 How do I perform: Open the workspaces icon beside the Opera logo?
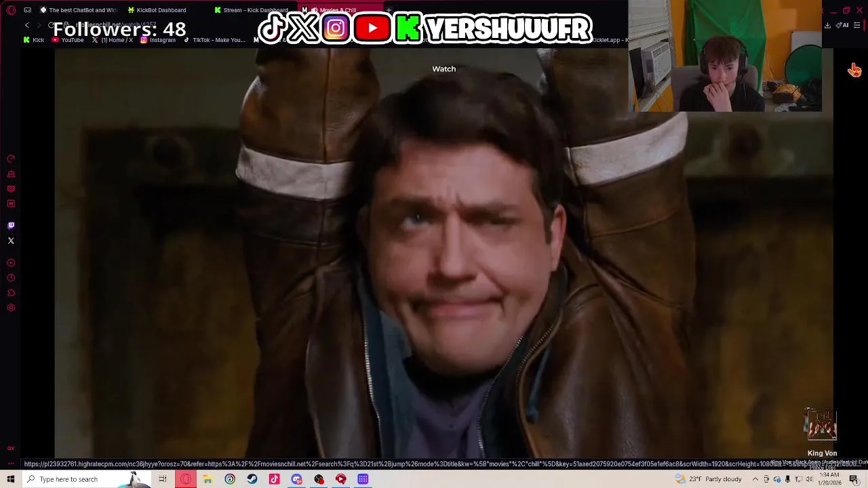[27, 10]
